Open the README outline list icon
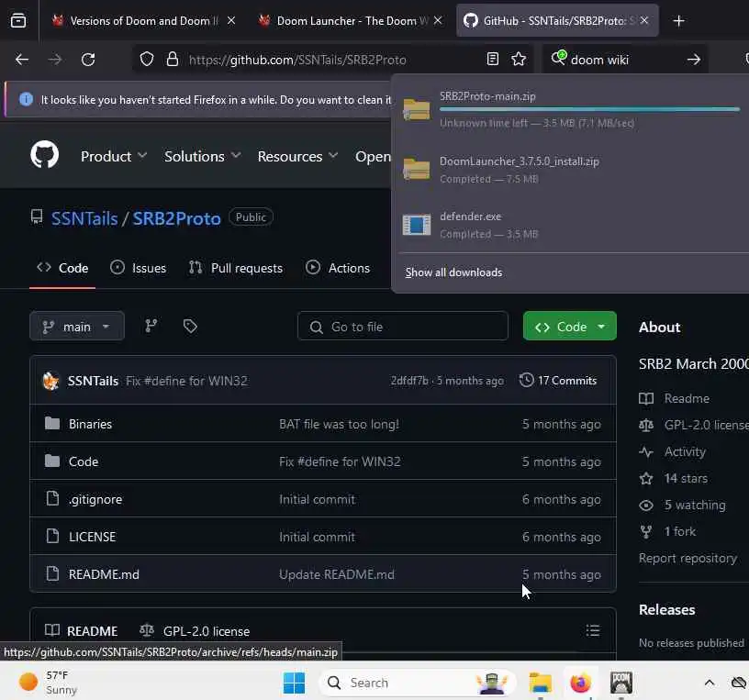The width and height of the screenshot is (749, 700). [593, 631]
